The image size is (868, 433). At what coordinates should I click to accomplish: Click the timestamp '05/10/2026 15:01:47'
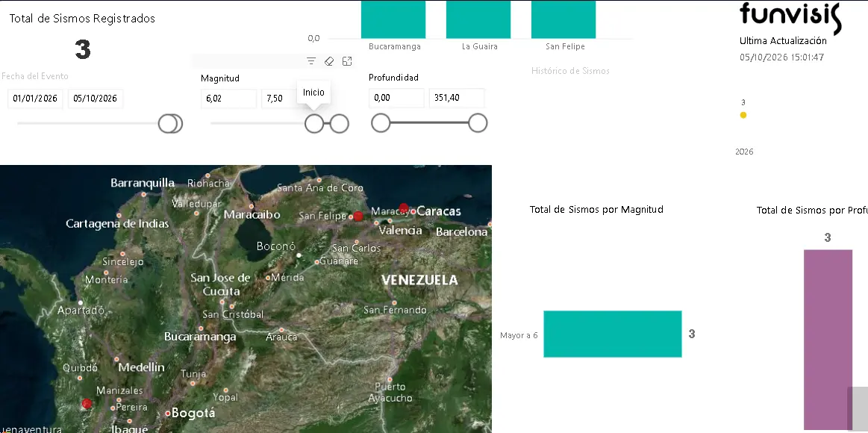click(781, 57)
